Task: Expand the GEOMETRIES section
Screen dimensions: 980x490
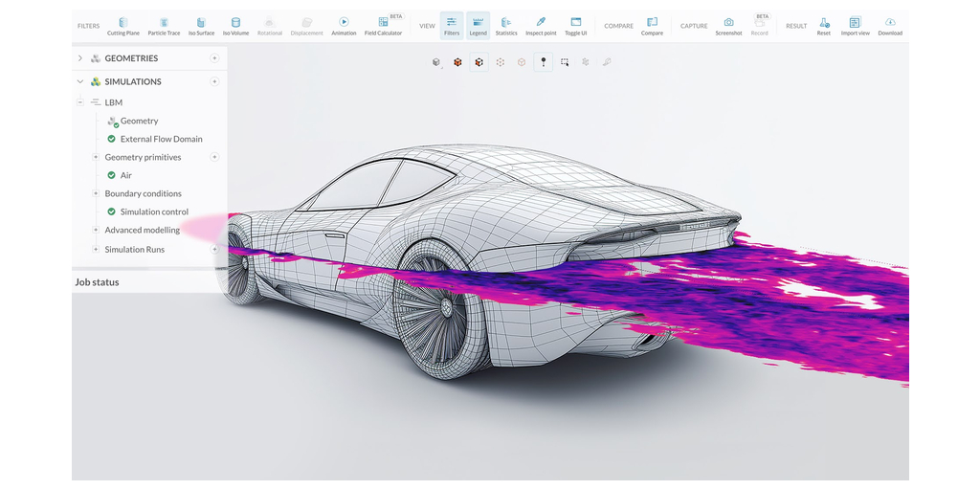Action: (x=79, y=58)
